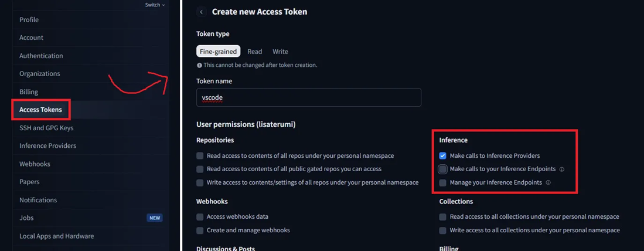This screenshot has height=251, width=644.
Task: Select the Read token type
Action: tap(255, 52)
